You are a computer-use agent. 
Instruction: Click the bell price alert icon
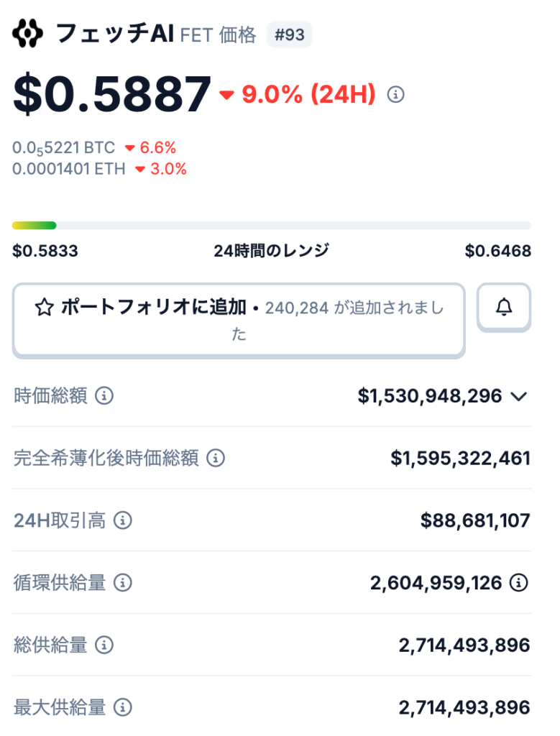504,308
